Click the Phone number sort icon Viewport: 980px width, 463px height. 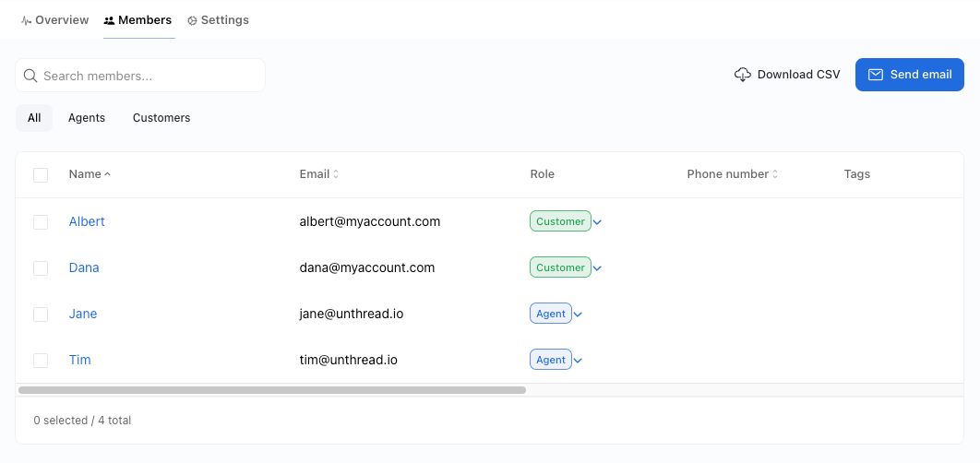click(x=775, y=174)
